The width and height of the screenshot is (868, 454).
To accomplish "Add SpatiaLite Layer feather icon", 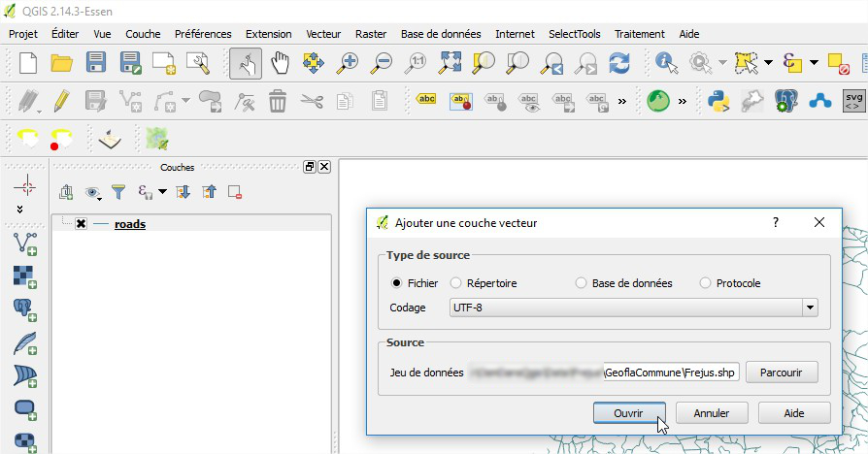I will pos(25,343).
